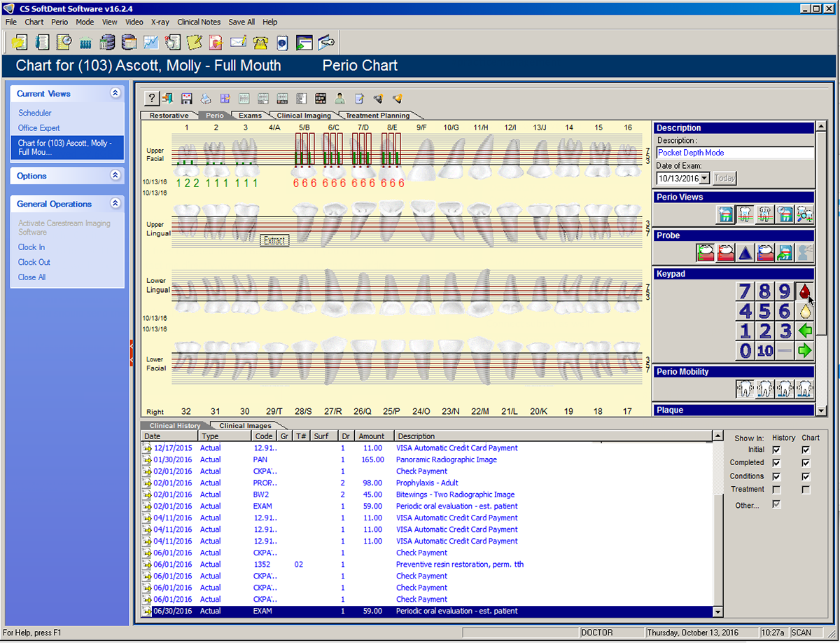Open the Scheduler link

tap(35, 113)
